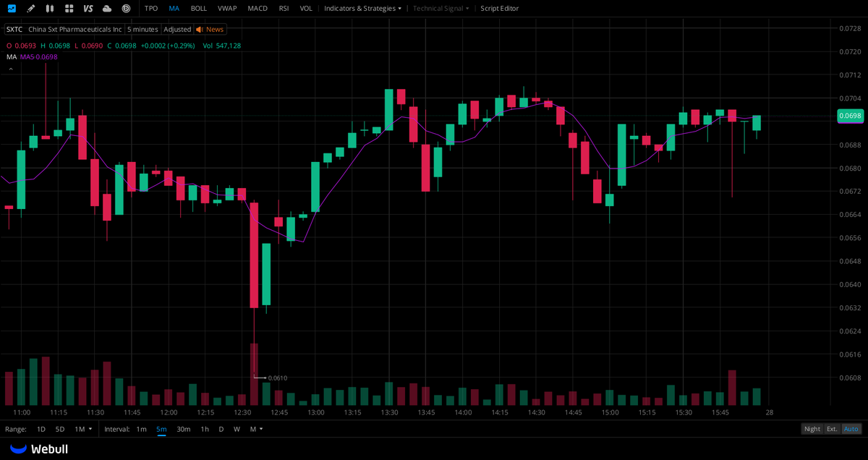The width and height of the screenshot is (868, 460).
Task: Select the candlestick chart style icon
Action: [x=49, y=9]
